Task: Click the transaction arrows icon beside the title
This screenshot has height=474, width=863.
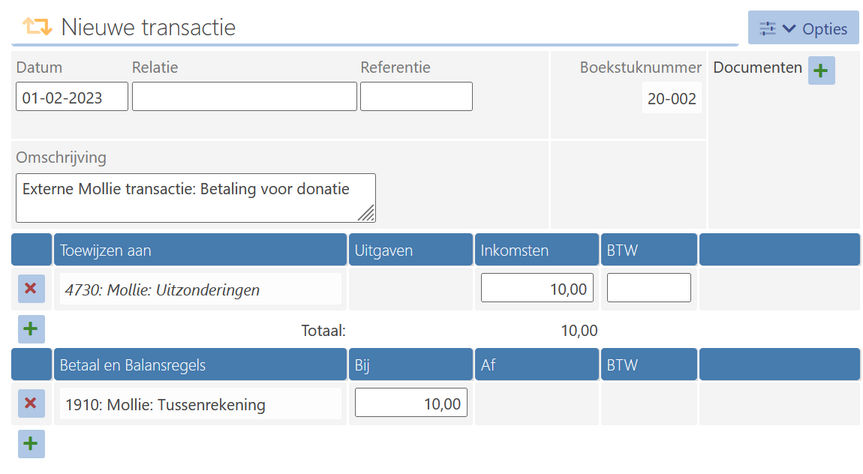Action: tap(37, 27)
